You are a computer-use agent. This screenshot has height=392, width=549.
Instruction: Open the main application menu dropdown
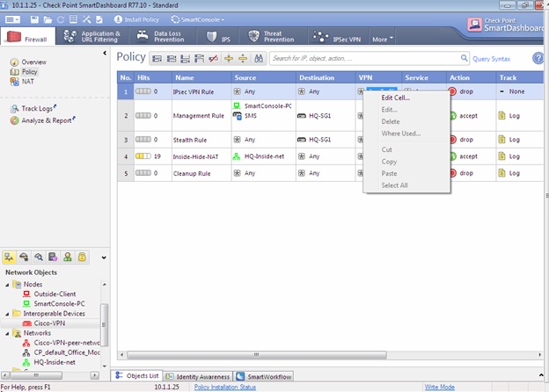click(x=12, y=19)
